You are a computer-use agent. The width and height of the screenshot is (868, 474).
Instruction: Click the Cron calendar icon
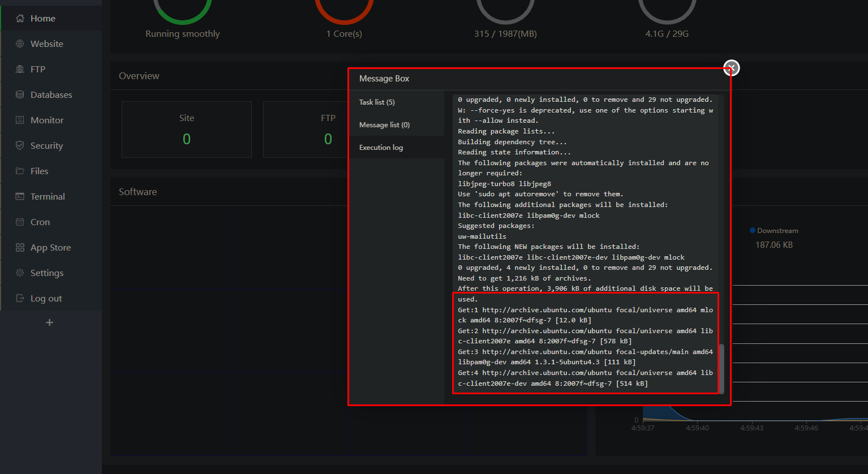(20, 222)
